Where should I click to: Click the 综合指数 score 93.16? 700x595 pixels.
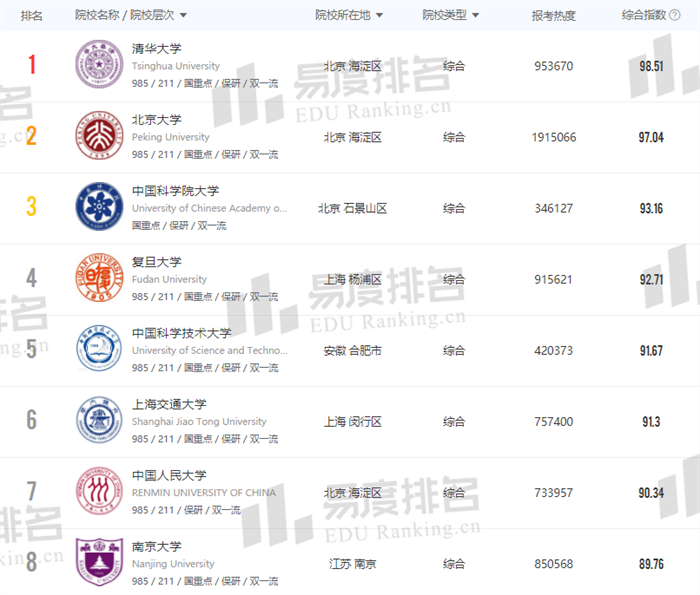[651, 208]
